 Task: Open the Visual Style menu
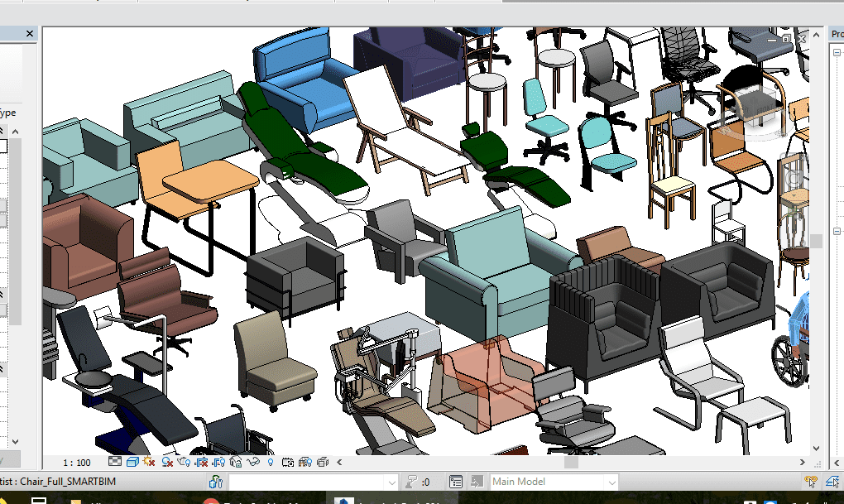coord(132,462)
